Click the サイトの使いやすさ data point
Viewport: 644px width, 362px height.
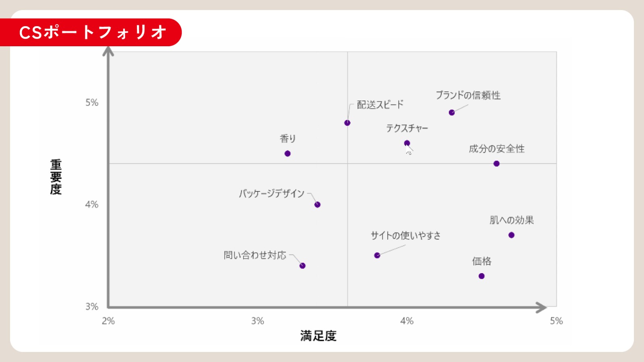377,255
